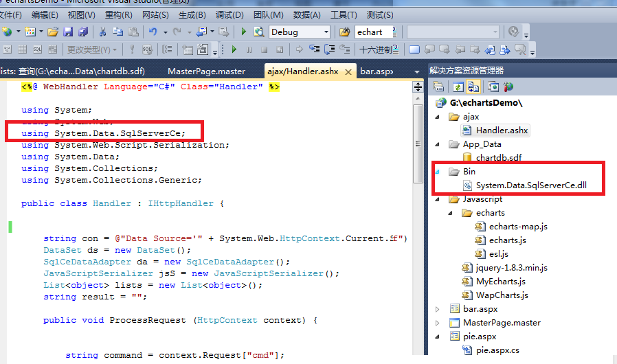This screenshot has width=617, height=364.
Task: Open the 工具(T) menu
Action: [344, 15]
